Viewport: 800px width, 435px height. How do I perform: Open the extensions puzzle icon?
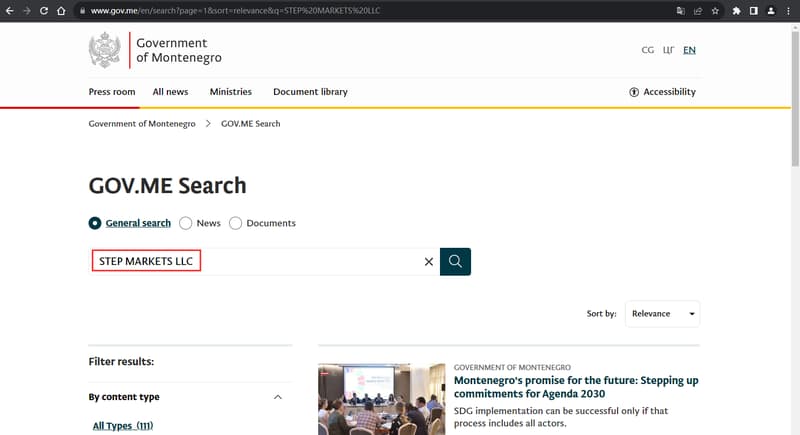pyautogui.click(x=736, y=11)
